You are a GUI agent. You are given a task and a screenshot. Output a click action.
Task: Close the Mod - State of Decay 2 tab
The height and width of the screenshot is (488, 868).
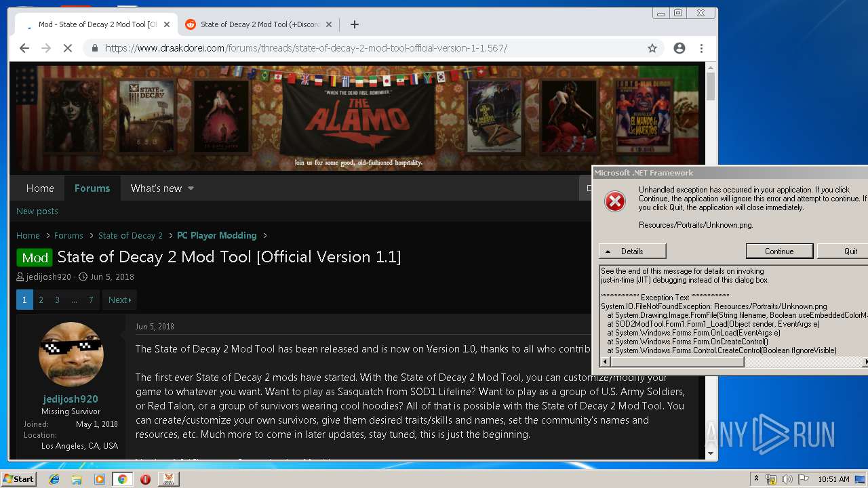pyautogui.click(x=166, y=24)
